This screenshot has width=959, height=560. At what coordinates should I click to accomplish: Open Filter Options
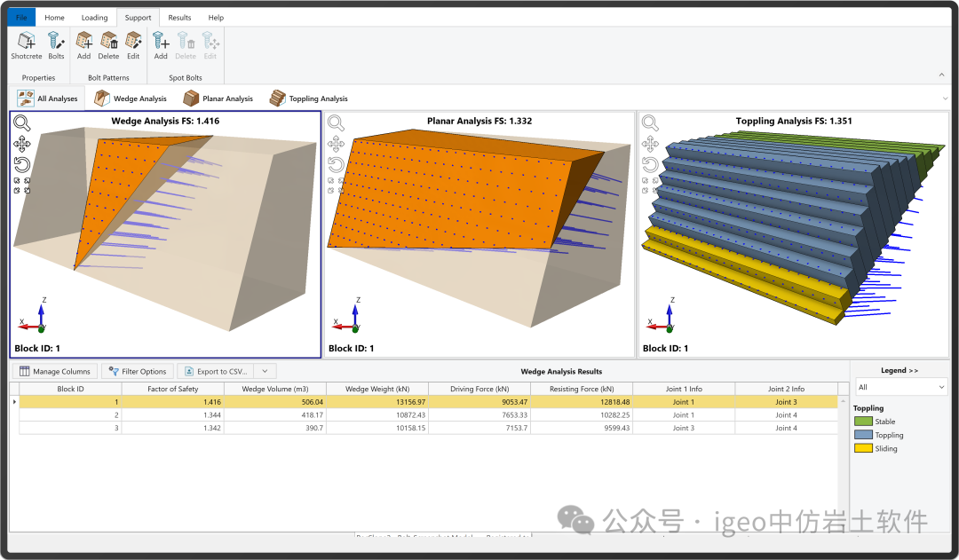137,371
